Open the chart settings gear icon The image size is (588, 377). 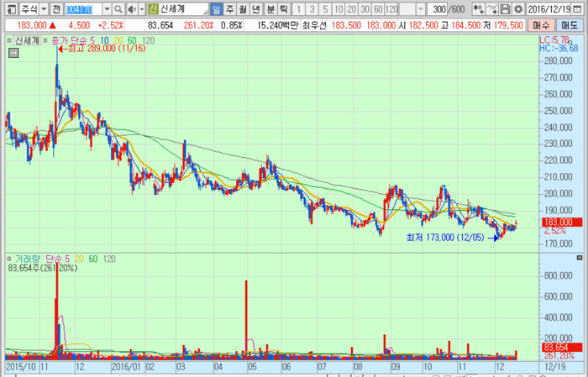pos(518,9)
